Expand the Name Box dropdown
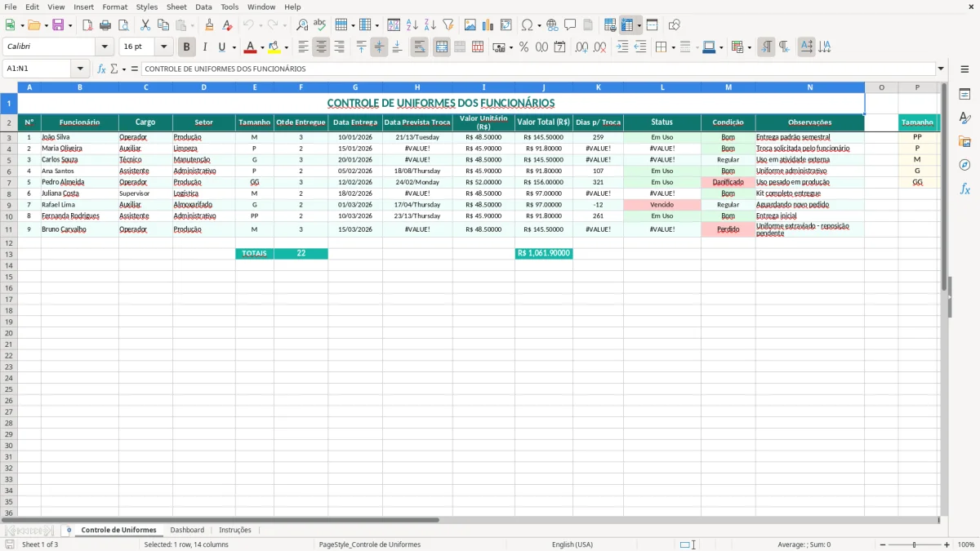The width and height of the screenshot is (980, 551). (x=80, y=69)
